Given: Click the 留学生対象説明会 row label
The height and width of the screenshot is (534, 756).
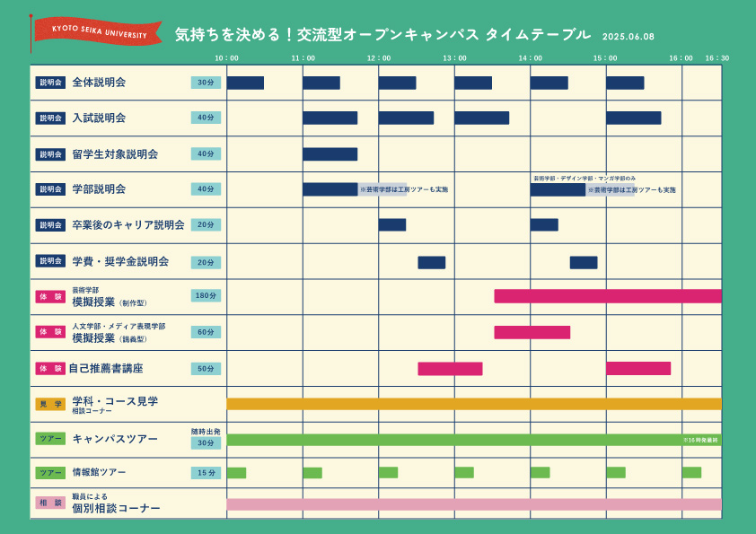Looking at the screenshot, I should [115, 154].
